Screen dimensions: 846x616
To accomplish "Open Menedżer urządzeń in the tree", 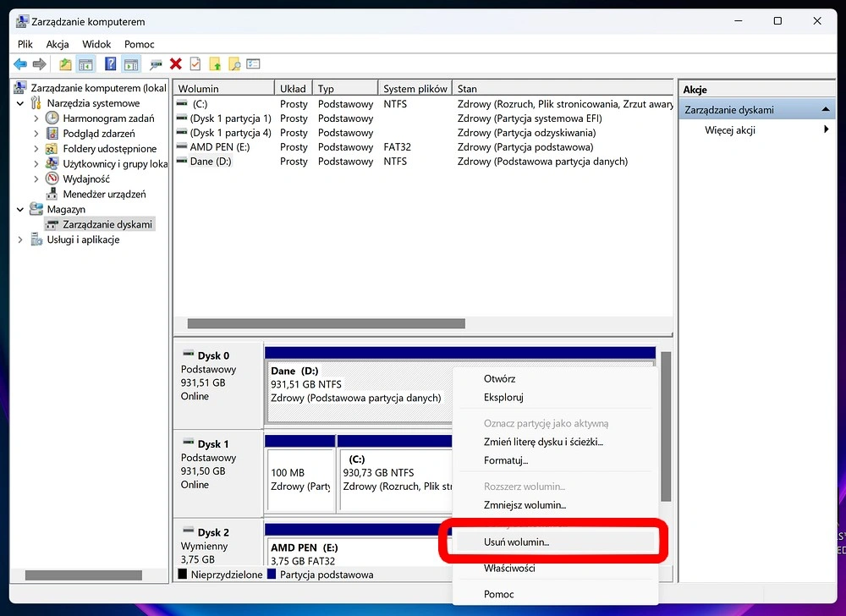I will pyautogui.click(x=104, y=194).
